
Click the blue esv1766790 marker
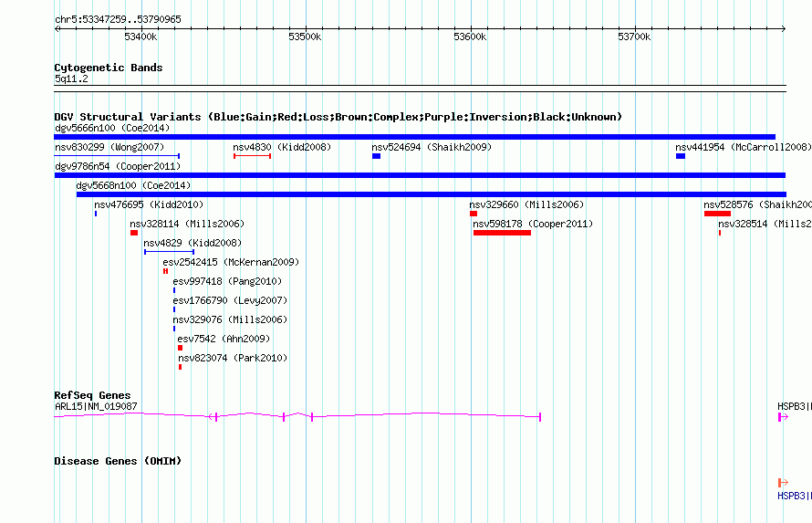pos(174,309)
